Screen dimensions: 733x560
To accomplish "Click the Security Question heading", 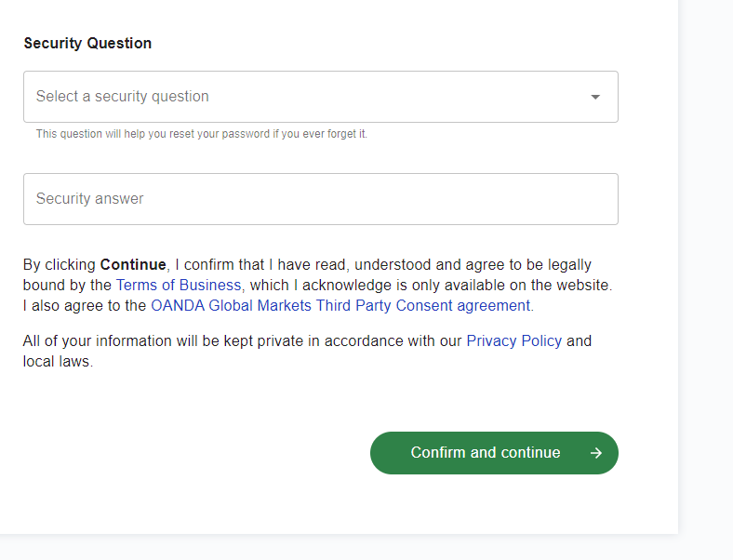I will tap(87, 43).
